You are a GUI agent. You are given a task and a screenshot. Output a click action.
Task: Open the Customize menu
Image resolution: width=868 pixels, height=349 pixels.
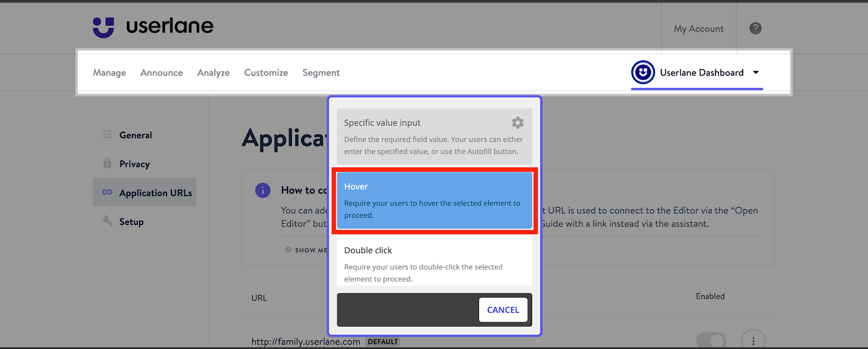[266, 73]
